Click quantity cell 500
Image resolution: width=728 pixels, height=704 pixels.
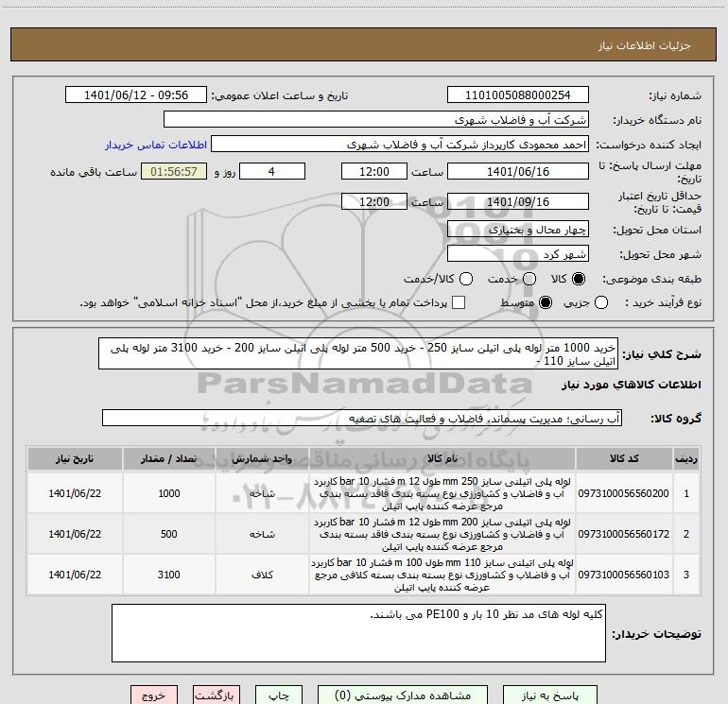[x=169, y=534]
